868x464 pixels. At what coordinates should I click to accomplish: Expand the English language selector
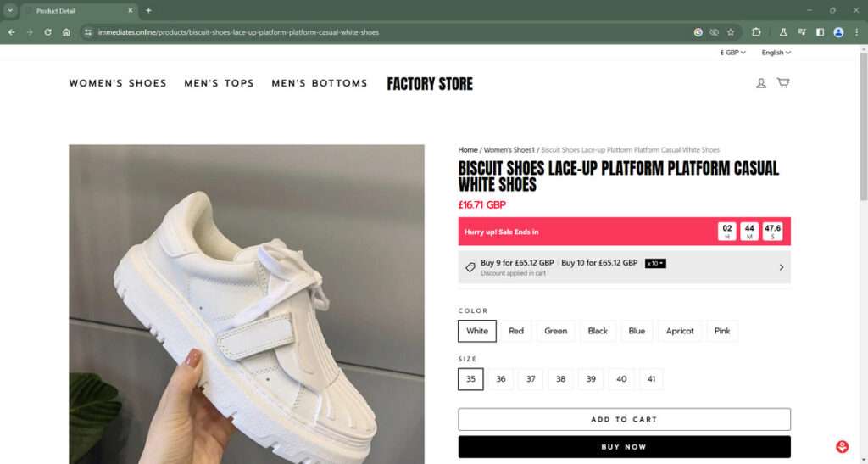coord(776,53)
